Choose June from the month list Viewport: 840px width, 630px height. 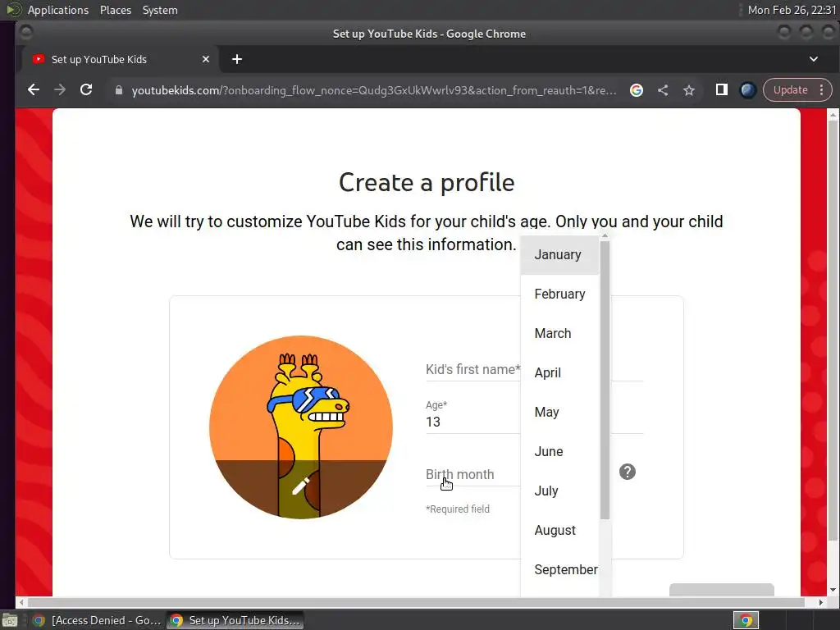559,452
